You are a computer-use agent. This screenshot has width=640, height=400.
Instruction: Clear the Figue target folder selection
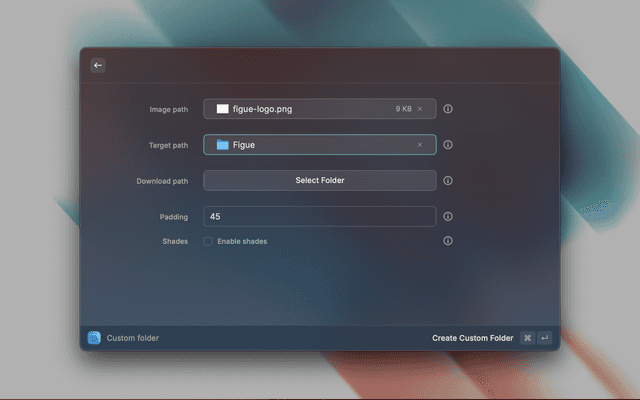coord(420,145)
